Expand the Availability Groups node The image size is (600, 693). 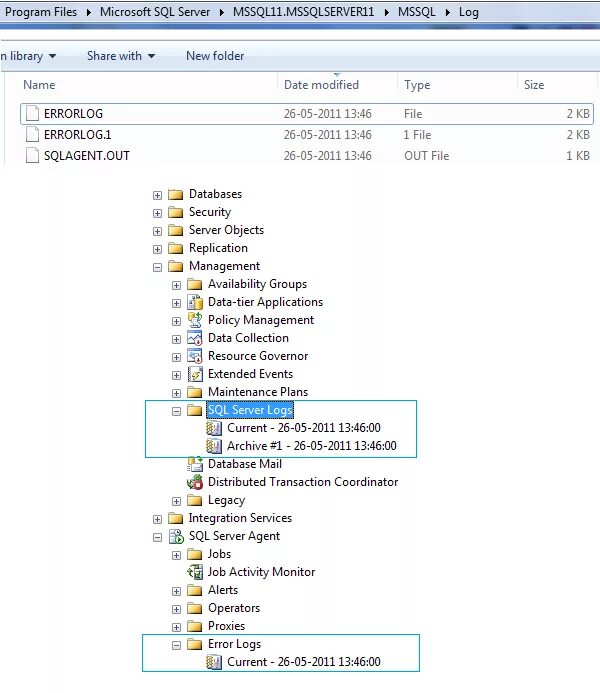click(x=176, y=286)
